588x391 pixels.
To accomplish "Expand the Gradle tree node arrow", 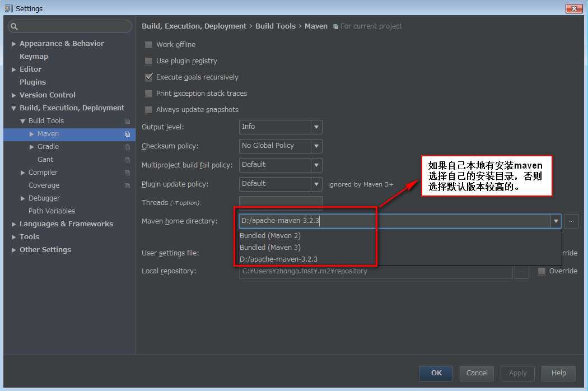I will 31,147.
